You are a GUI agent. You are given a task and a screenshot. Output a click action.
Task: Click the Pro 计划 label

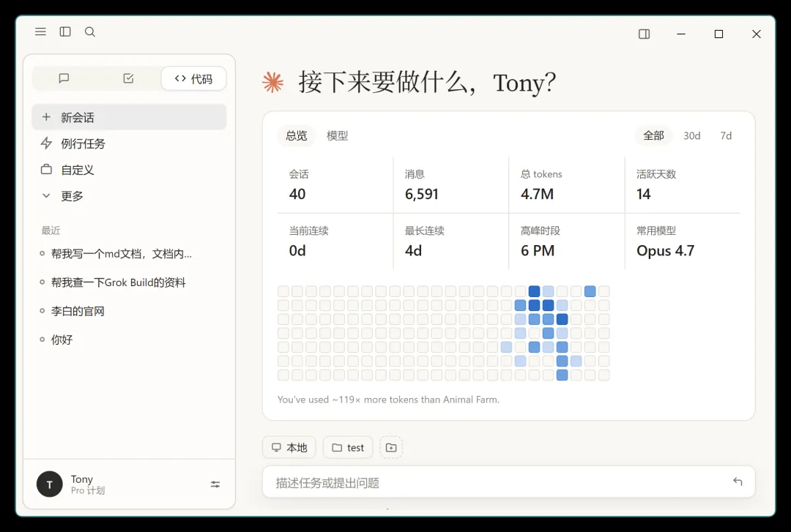[88, 490]
